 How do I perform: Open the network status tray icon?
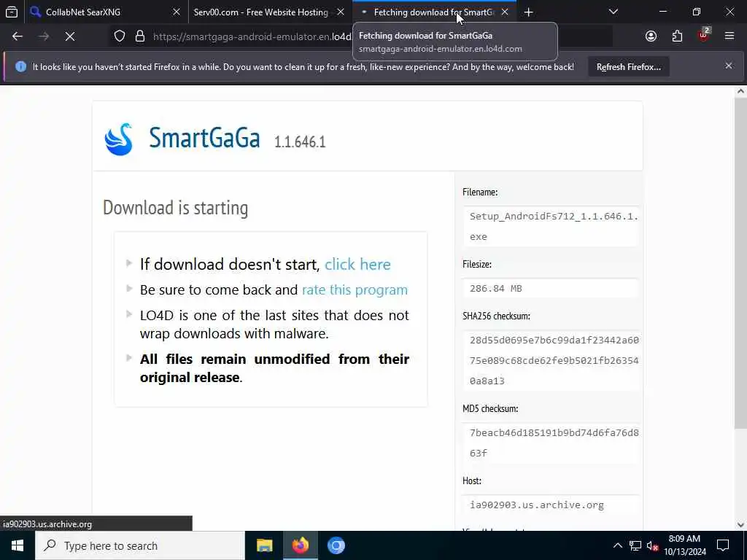(635, 545)
